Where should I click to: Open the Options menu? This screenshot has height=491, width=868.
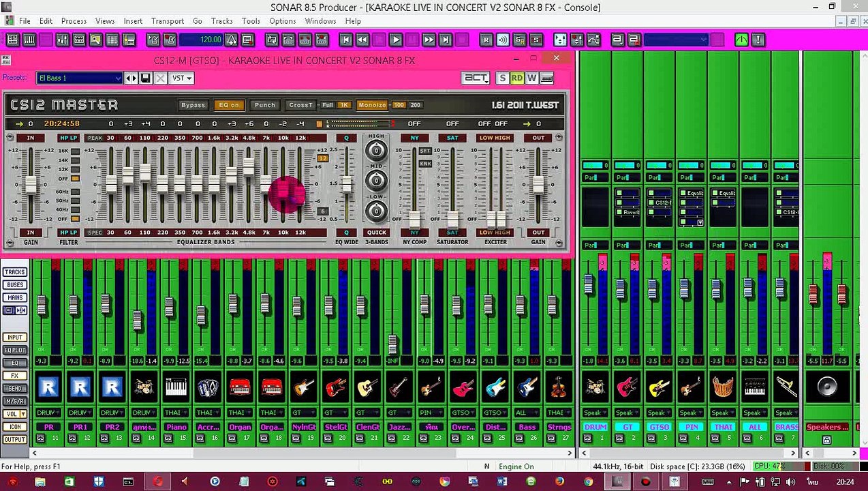click(282, 21)
